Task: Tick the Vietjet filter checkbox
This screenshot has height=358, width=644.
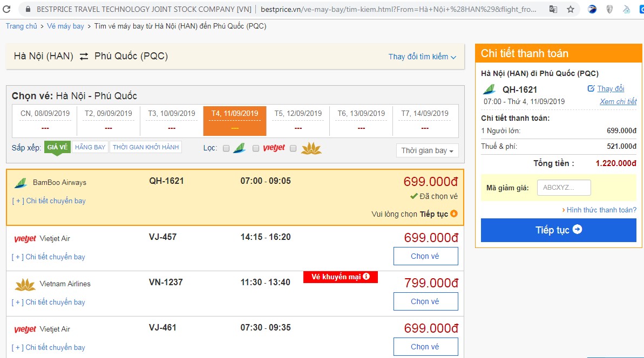Action: click(255, 148)
